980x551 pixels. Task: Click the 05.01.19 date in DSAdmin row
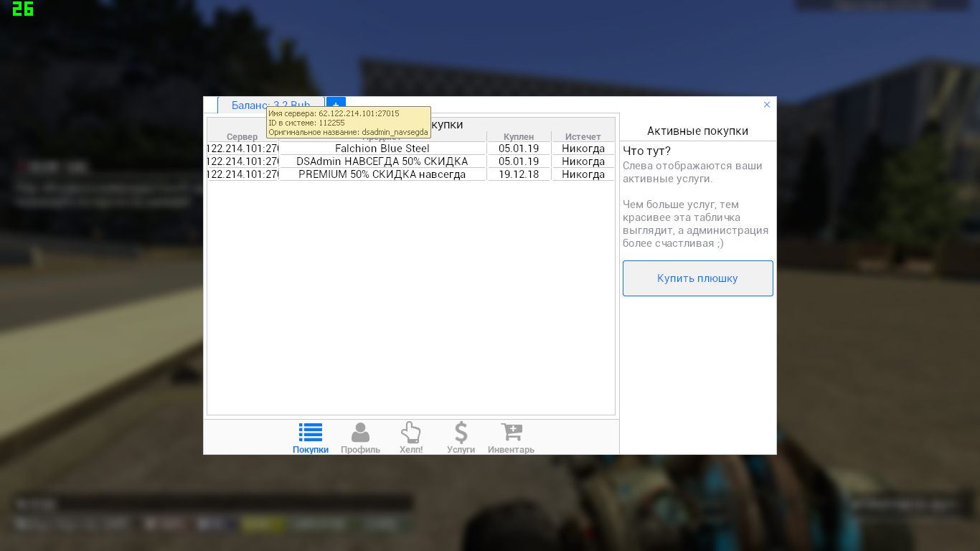coord(518,161)
